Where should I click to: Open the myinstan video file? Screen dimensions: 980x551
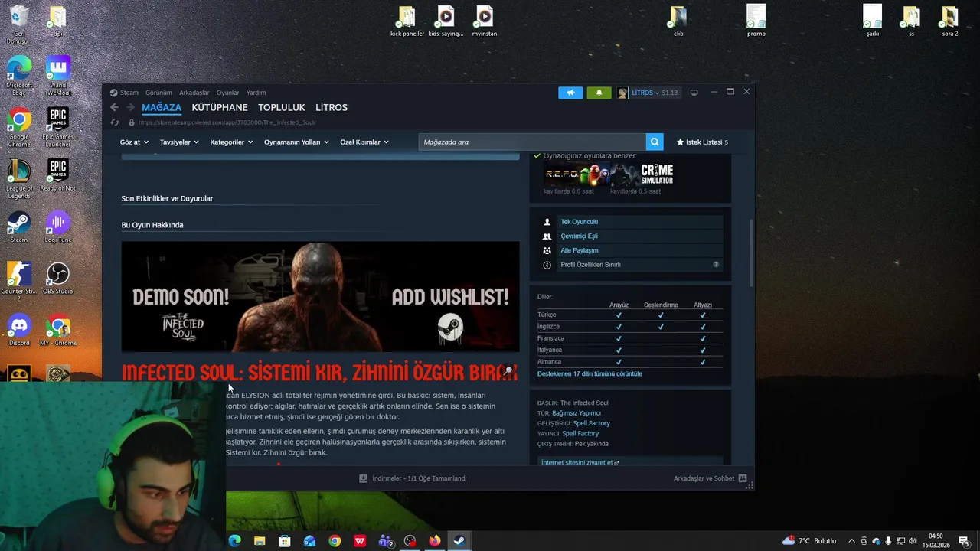(485, 21)
